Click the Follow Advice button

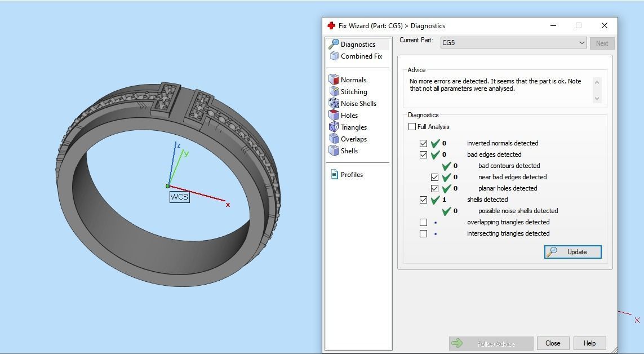tap(491, 343)
